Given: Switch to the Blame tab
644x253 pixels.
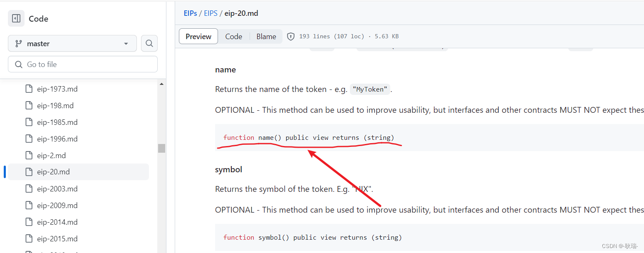Looking at the screenshot, I should [266, 36].
